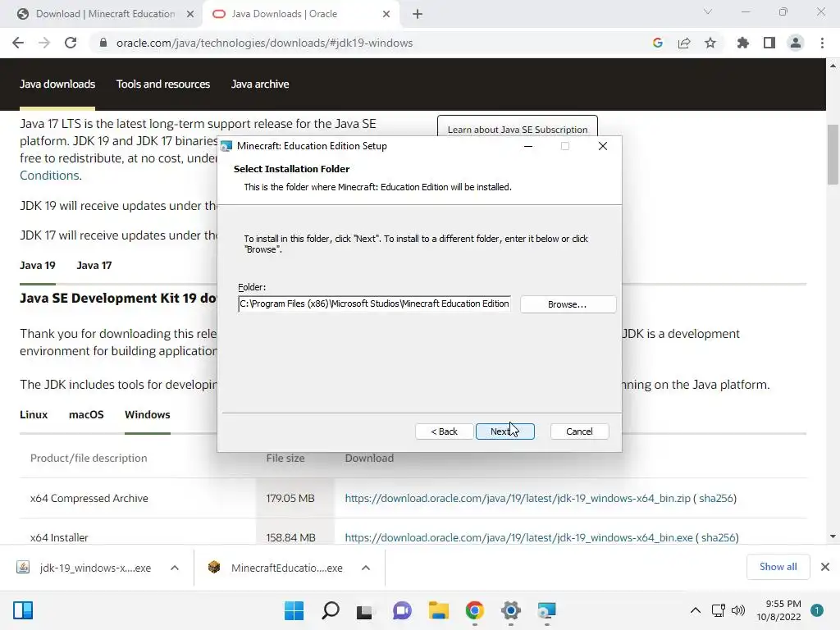This screenshot has width=840, height=630.
Task: Click the address bar URL
Action: click(x=264, y=43)
